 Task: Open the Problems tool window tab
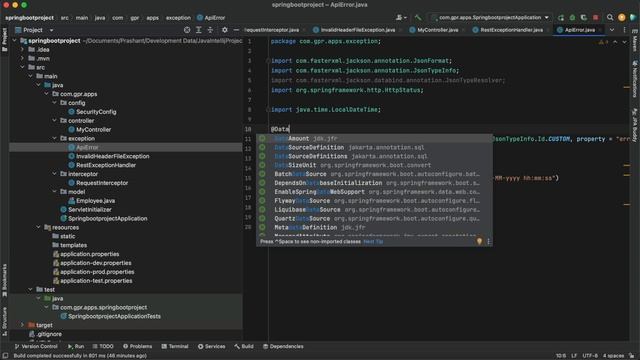(137, 346)
